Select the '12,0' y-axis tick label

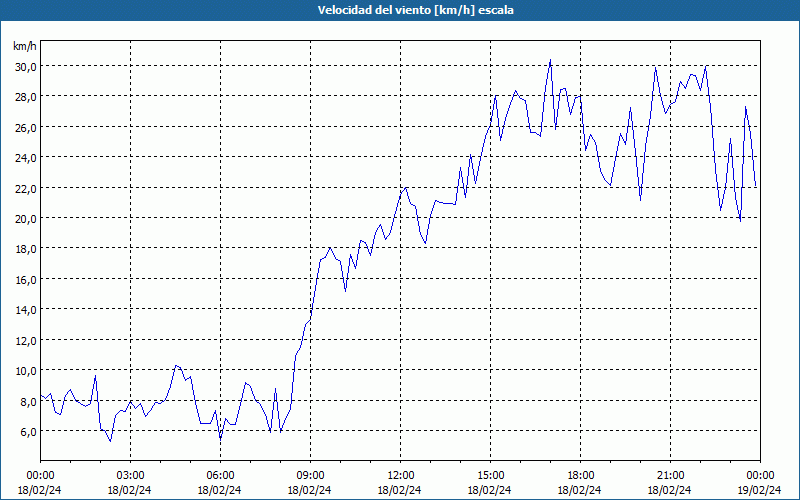coord(26,340)
